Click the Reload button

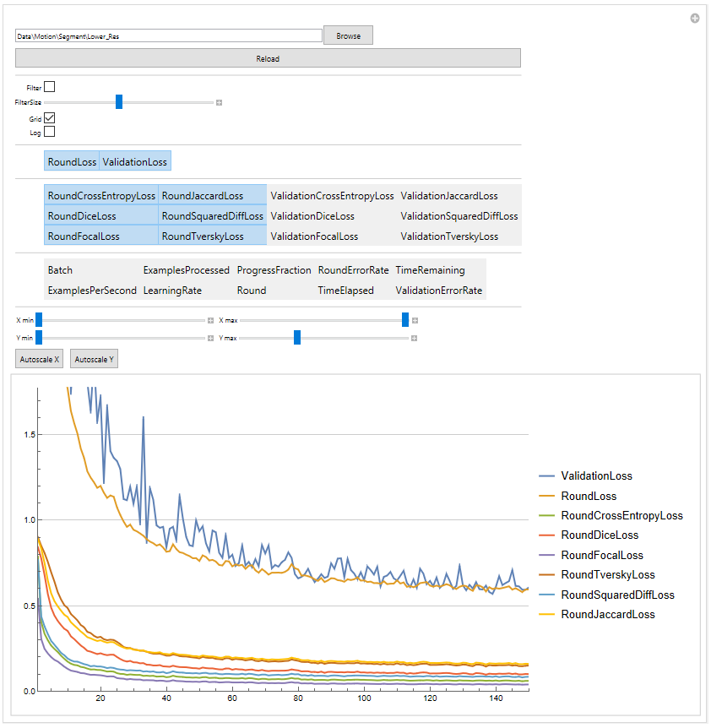pos(268,58)
